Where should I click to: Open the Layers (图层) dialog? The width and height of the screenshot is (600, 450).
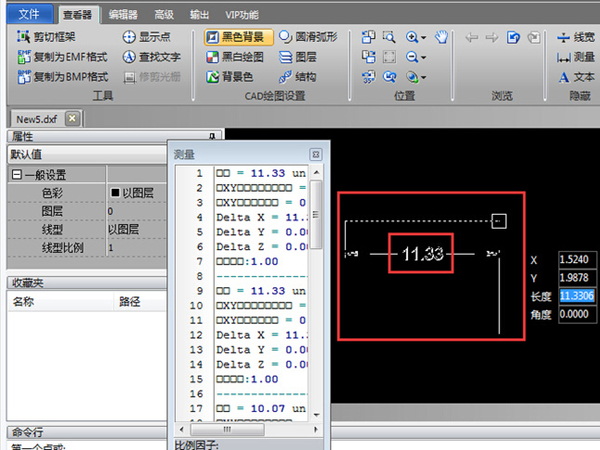click(297, 56)
